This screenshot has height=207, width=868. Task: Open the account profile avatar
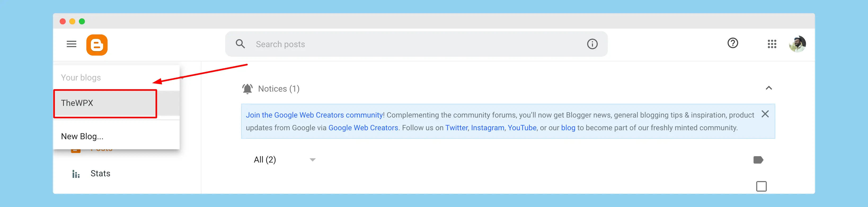(x=797, y=44)
